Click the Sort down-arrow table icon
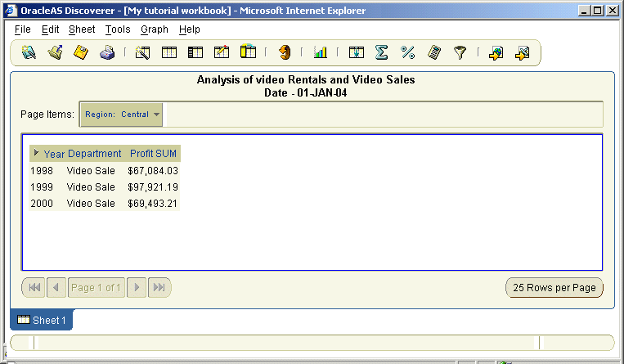 (357, 52)
